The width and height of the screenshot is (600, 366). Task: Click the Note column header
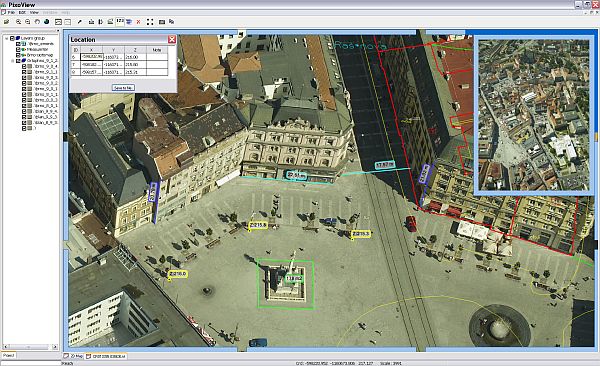point(157,50)
